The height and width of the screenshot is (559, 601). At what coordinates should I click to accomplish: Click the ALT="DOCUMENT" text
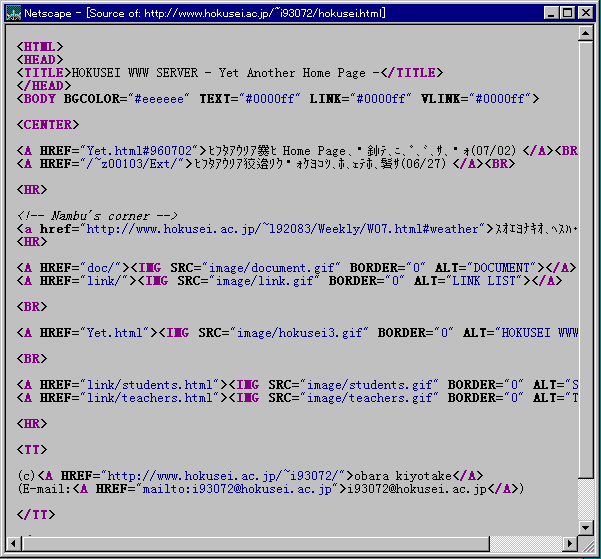click(486, 268)
